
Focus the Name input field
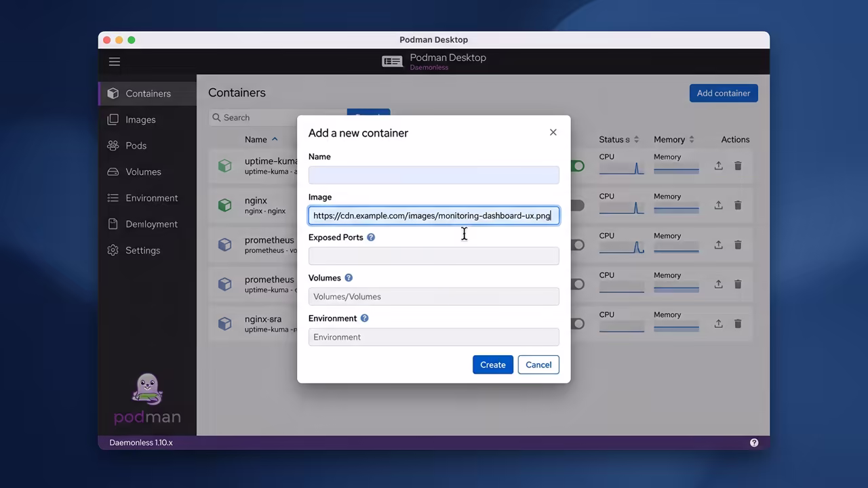pyautogui.click(x=434, y=175)
